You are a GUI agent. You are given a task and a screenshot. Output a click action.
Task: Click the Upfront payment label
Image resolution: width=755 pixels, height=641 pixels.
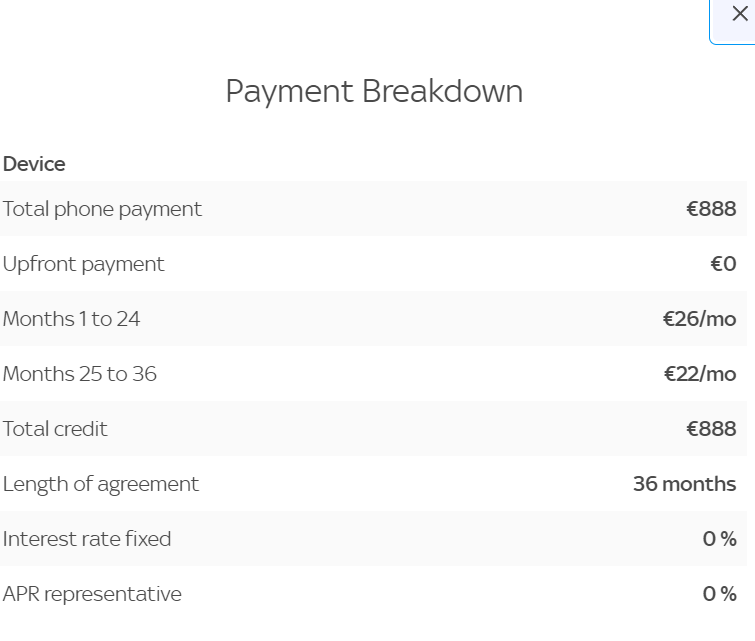tap(83, 264)
